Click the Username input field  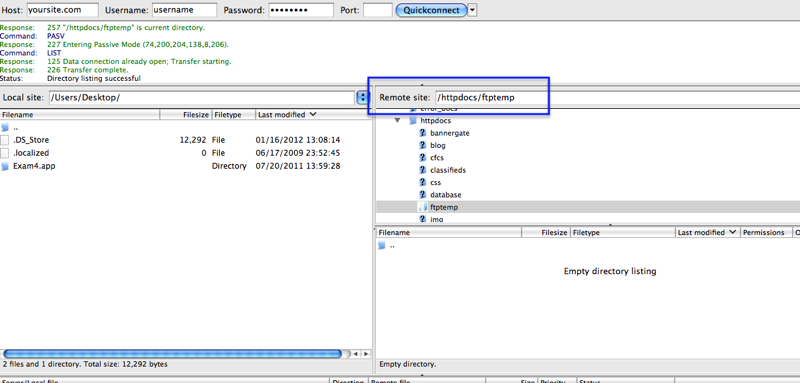[x=184, y=10]
